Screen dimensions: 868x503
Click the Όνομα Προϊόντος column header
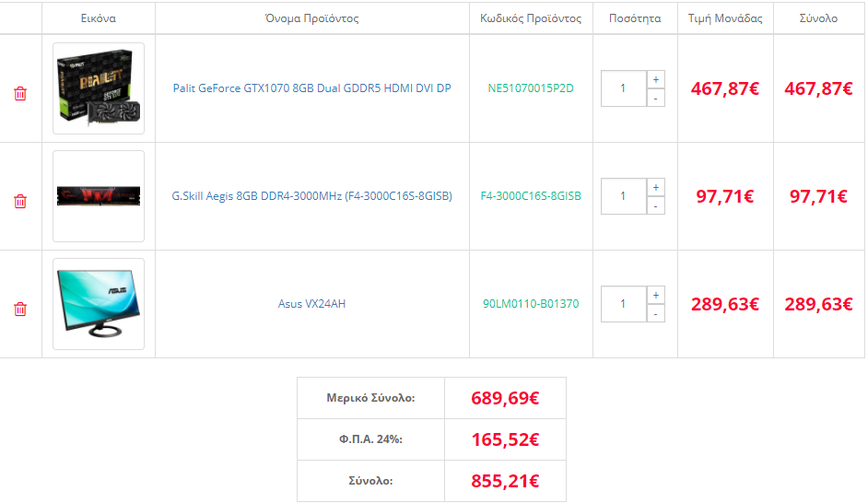click(x=312, y=18)
